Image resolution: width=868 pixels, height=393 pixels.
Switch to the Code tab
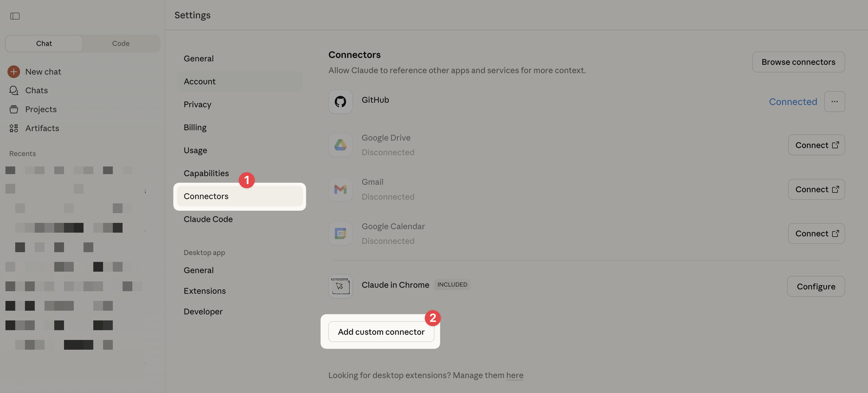(121, 43)
